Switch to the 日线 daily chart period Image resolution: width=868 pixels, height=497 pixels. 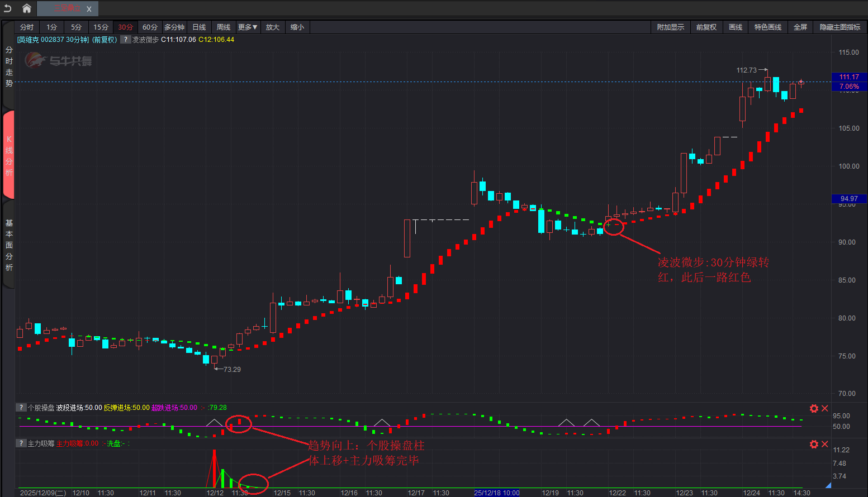pos(199,27)
